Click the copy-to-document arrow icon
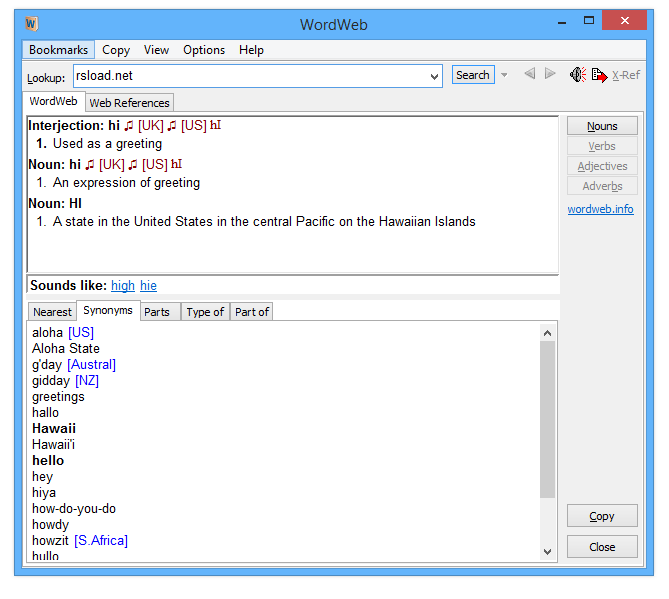This screenshot has height=599, width=669. coord(599,75)
